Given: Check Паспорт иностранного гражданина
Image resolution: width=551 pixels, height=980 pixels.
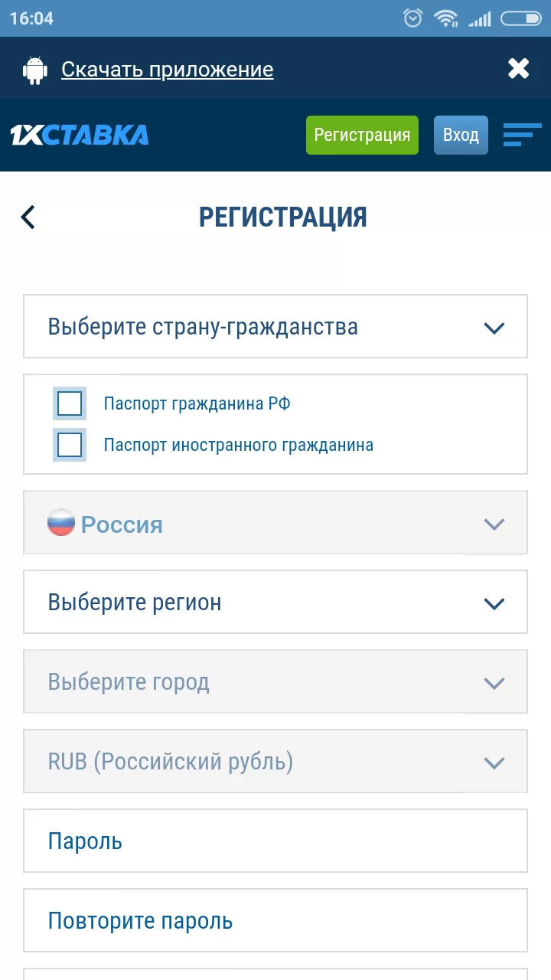Looking at the screenshot, I should click(69, 444).
